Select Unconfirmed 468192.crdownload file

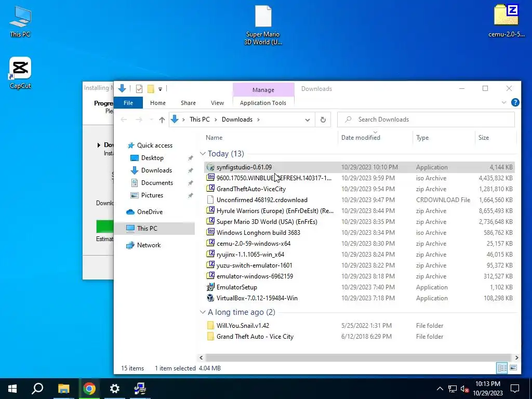[360, 200]
